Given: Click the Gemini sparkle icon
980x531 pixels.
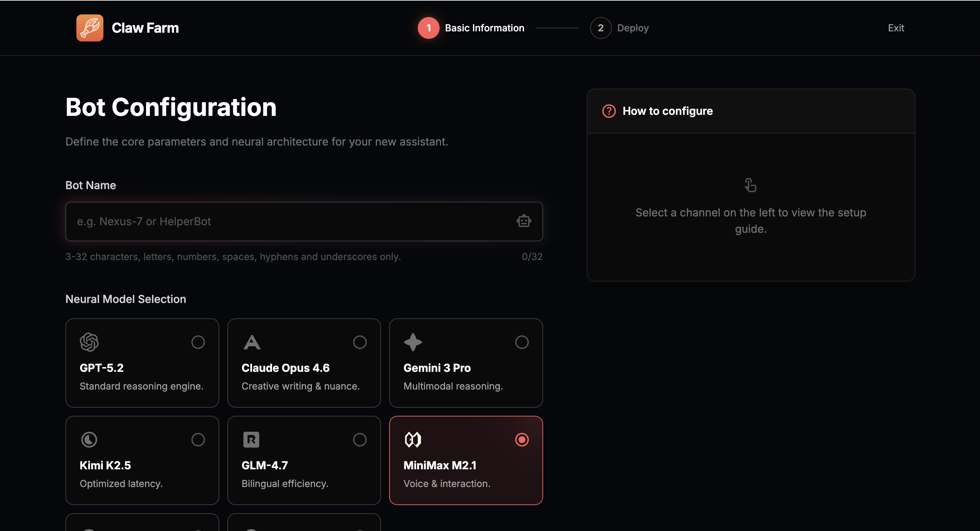Looking at the screenshot, I should click(x=413, y=342).
